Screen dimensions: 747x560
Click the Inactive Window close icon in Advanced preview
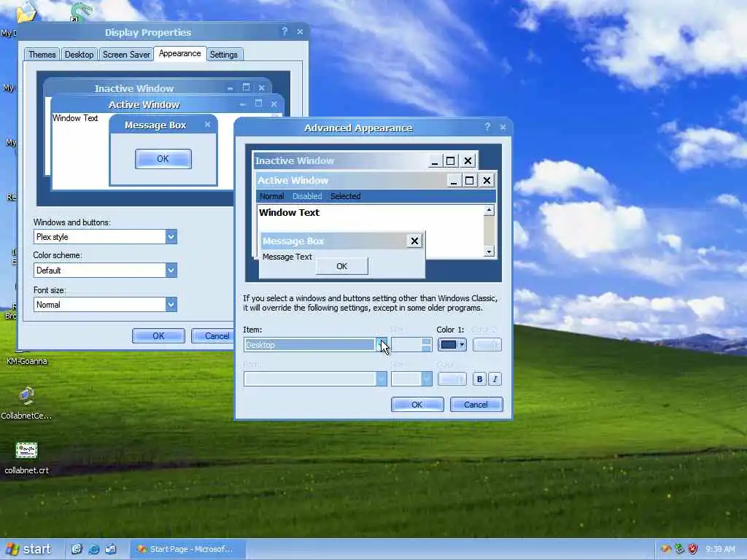point(468,161)
